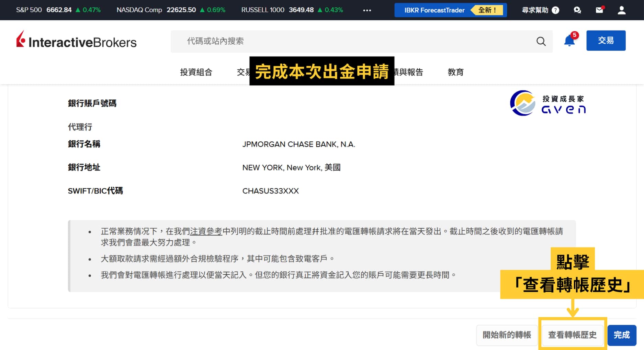
Task: Expand the ticker bar three-dots menu
Action: tap(367, 10)
